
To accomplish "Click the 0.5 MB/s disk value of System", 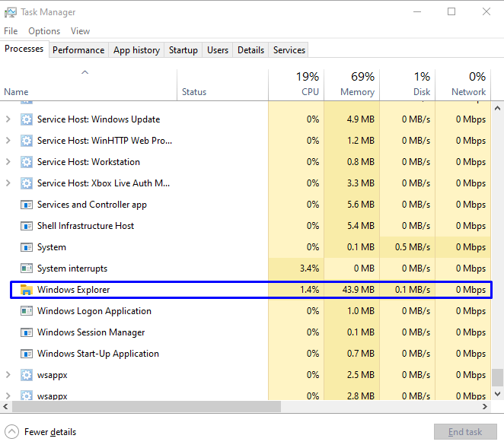I will click(x=413, y=247).
